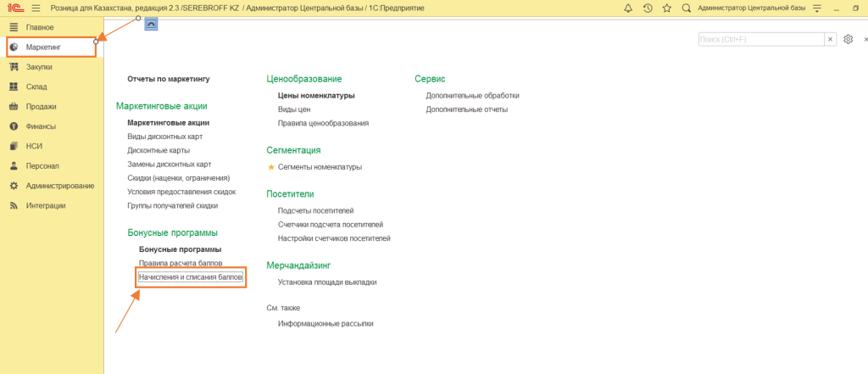
Task: Open Правила ценообразования
Action: coord(323,123)
